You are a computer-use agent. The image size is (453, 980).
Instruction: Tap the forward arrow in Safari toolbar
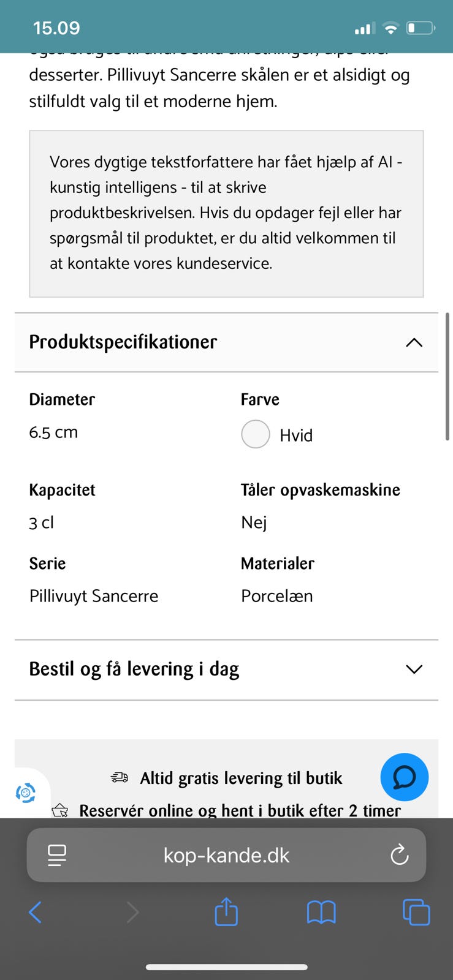pyautogui.click(x=132, y=912)
